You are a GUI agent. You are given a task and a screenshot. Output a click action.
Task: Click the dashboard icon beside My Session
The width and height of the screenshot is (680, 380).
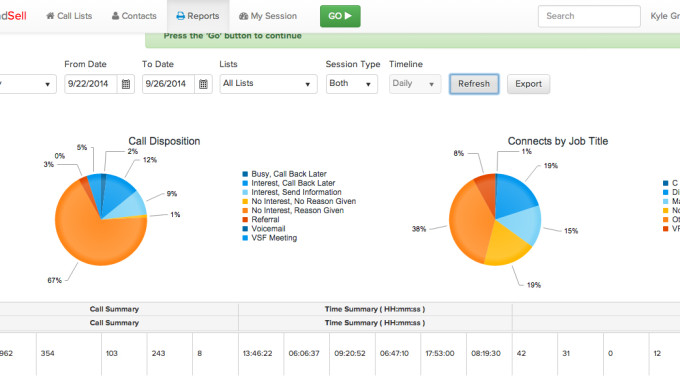tap(243, 16)
